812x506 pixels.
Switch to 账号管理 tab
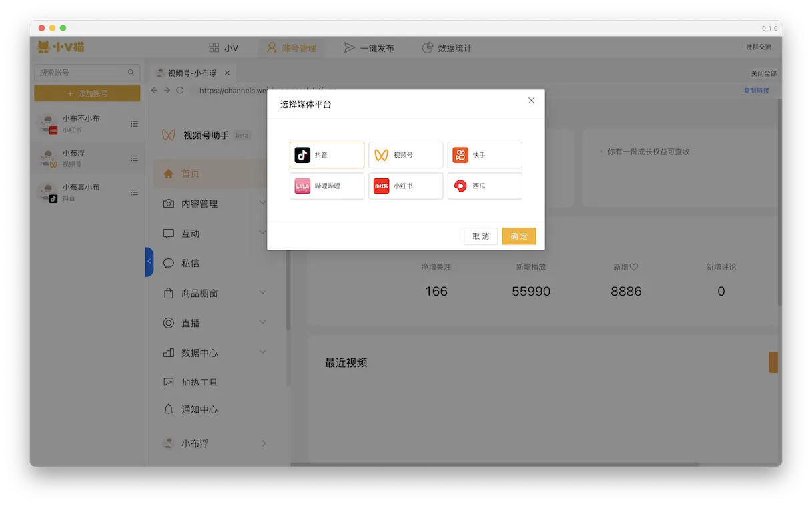pos(291,48)
